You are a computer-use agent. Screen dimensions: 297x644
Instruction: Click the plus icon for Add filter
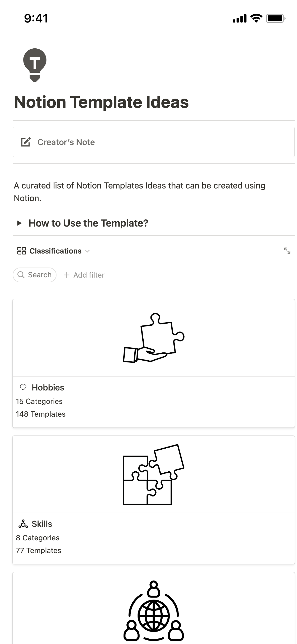pos(67,275)
